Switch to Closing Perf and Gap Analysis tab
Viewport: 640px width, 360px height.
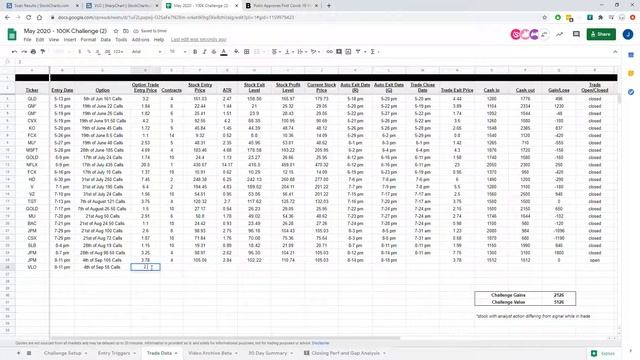(345, 353)
